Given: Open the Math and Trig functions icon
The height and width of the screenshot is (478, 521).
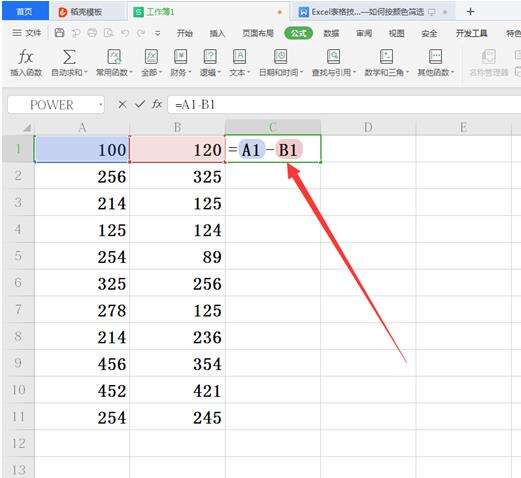Looking at the screenshot, I should (x=386, y=57).
